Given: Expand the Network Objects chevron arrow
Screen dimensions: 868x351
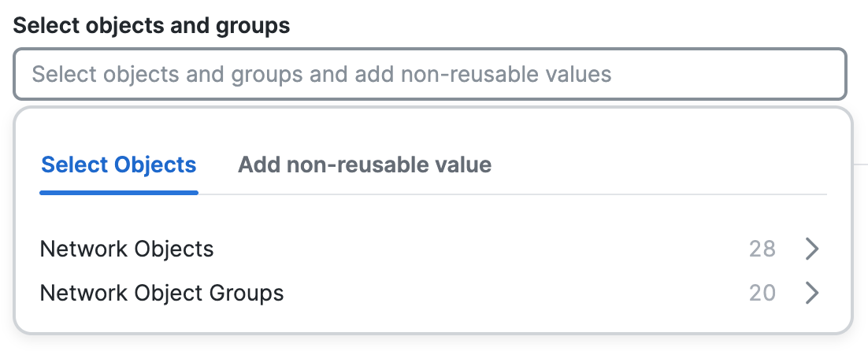Looking at the screenshot, I should pos(813,249).
